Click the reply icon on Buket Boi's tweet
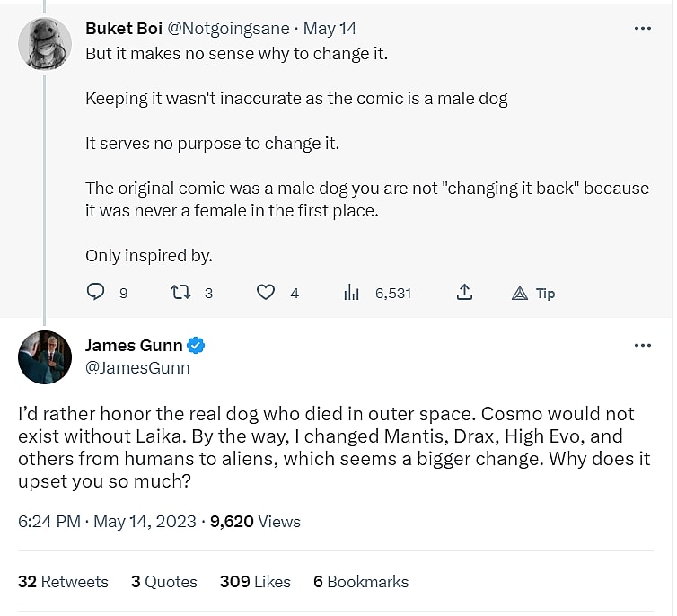The width and height of the screenshot is (677, 616). pos(96,293)
